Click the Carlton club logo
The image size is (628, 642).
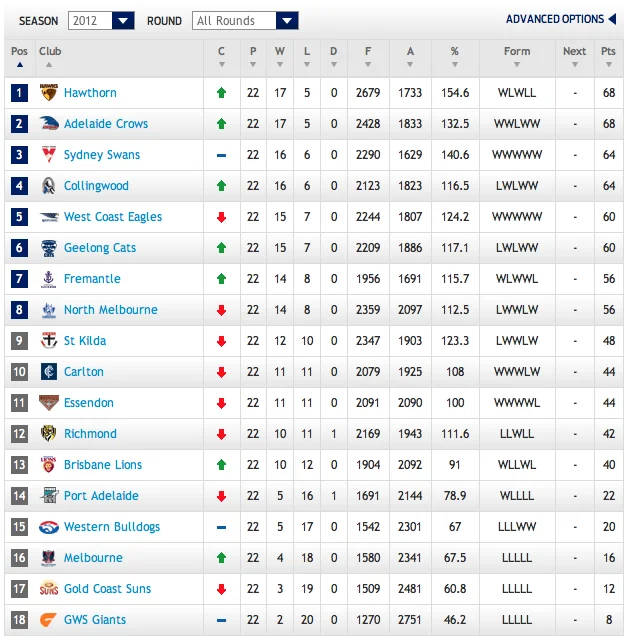pos(49,372)
